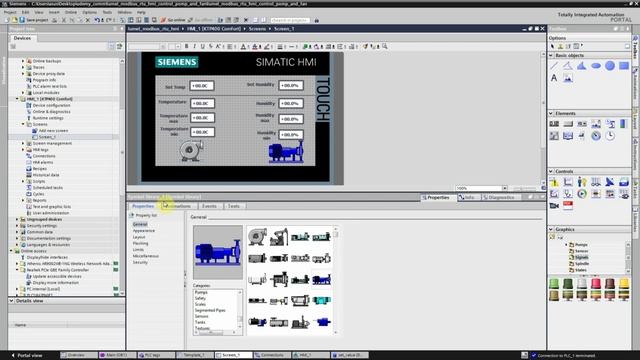The image size is (640, 360).
Task: Select the Polyline tool in Basic objects
Action: (568, 66)
